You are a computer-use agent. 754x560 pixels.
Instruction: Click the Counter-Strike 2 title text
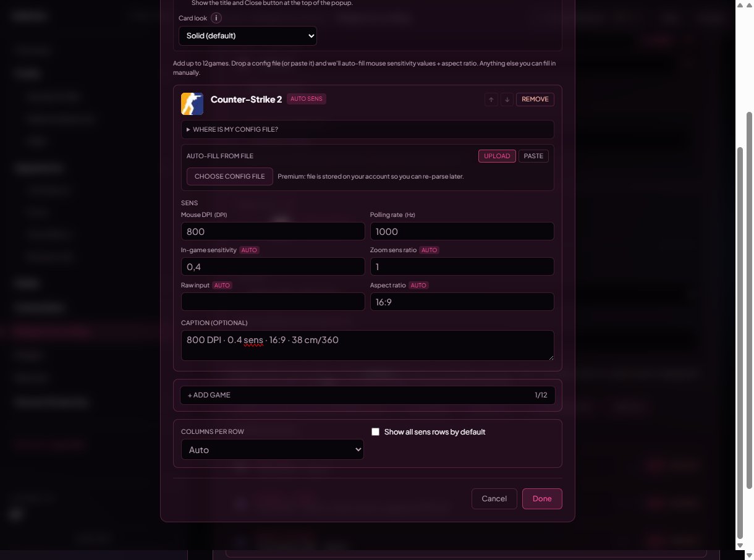click(x=246, y=100)
